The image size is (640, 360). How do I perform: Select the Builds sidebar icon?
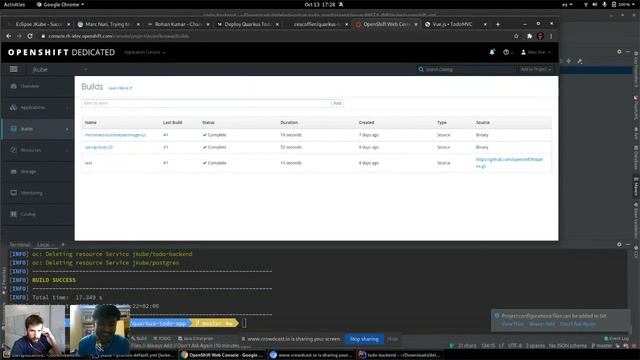pyautogui.click(x=13, y=129)
